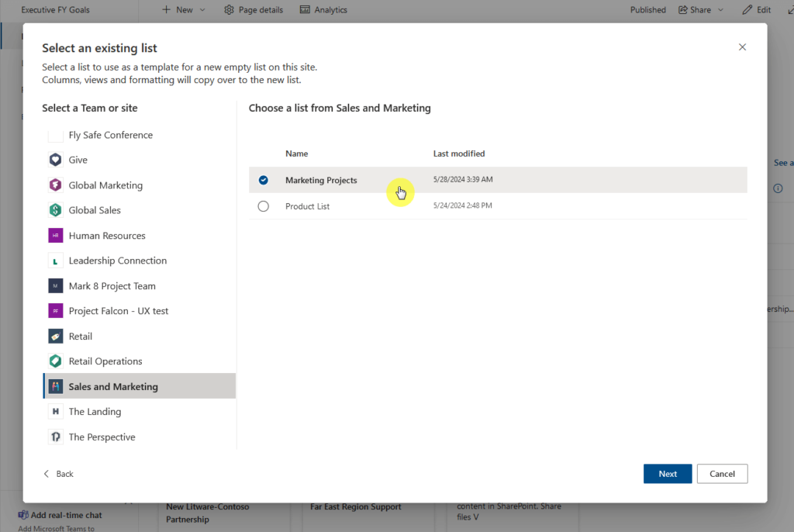The height and width of the screenshot is (532, 794).
Task: Click Far East Region Support behind dialog
Action: pos(355,506)
